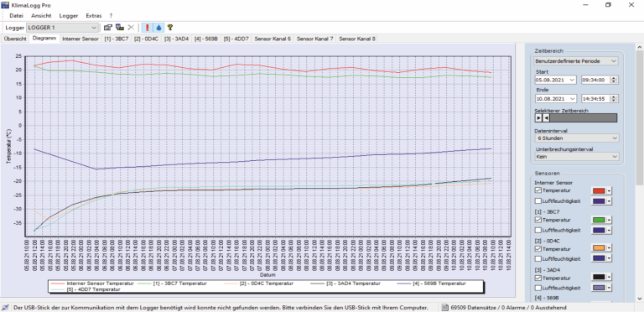Toggle the blue water drop humidity icon
Image resolution: width=644 pixels, height=312 pixels.
[158, 28]
